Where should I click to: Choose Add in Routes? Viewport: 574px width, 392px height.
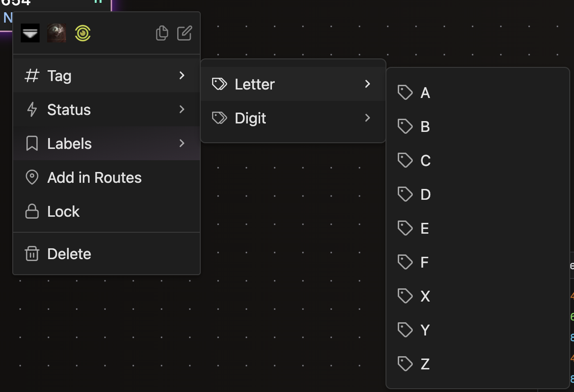[x=94, y=178]
